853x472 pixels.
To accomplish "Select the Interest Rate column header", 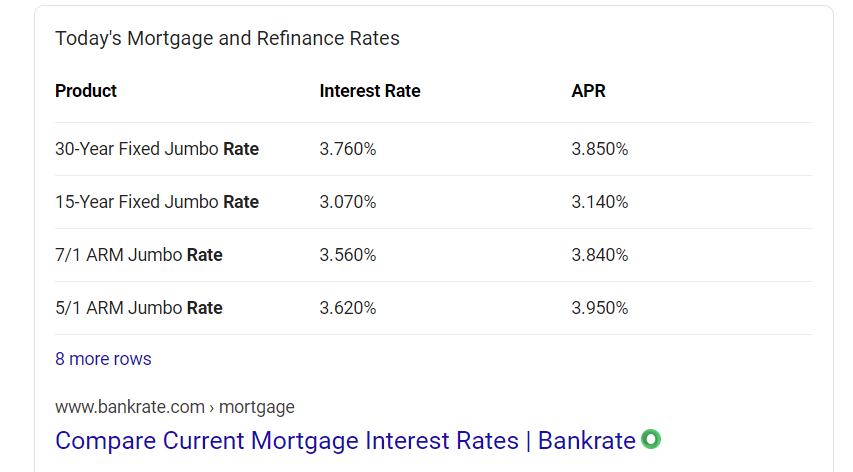I will [x=370, y=91].
